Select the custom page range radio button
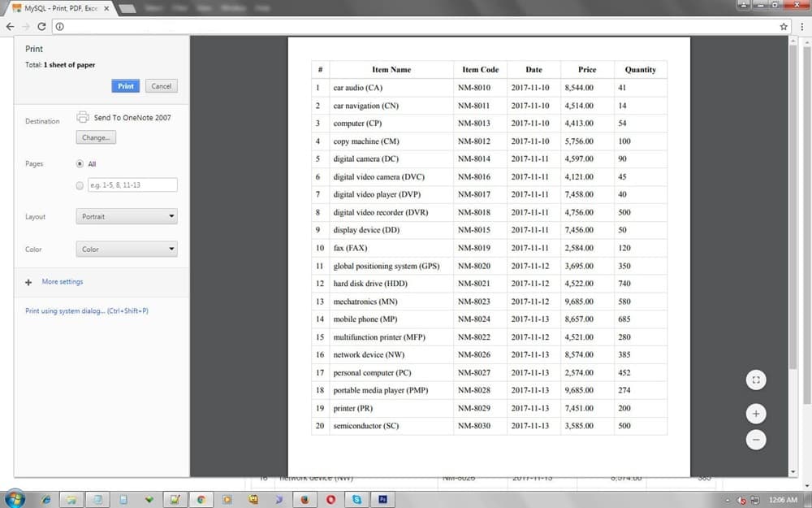Screen dimensions: 812x508 (80, 185)
